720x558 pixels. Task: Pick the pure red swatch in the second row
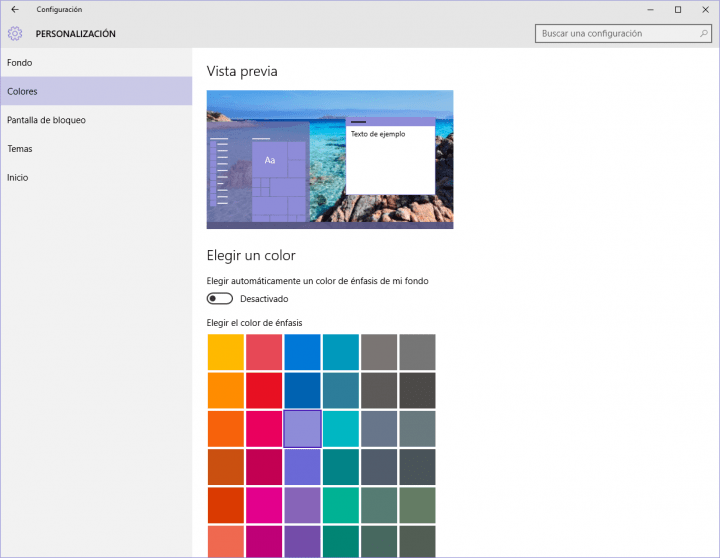point(264,390)
